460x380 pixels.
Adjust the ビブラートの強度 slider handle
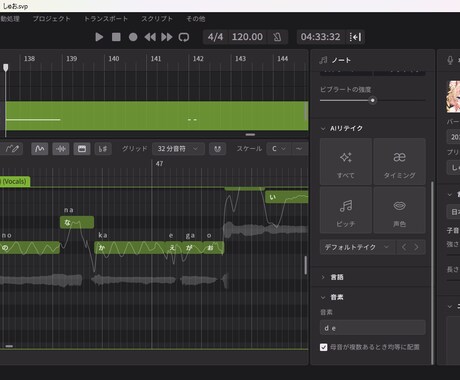click(373, 100)
